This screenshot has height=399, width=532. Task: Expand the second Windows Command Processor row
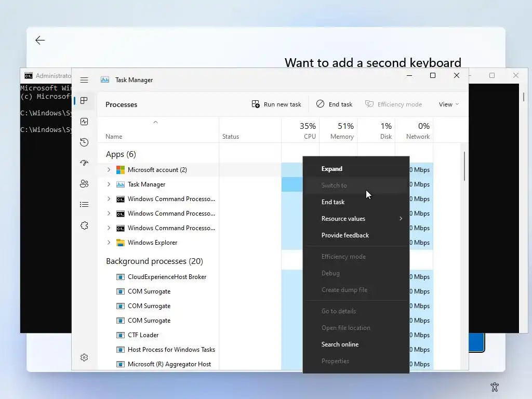[x=109, y=214]
